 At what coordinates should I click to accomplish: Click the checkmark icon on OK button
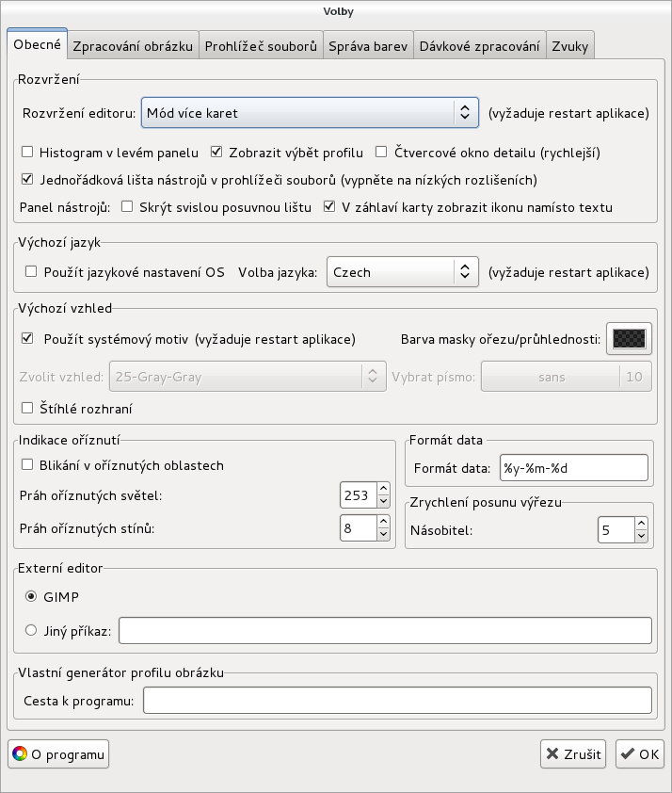pos(628,754)
